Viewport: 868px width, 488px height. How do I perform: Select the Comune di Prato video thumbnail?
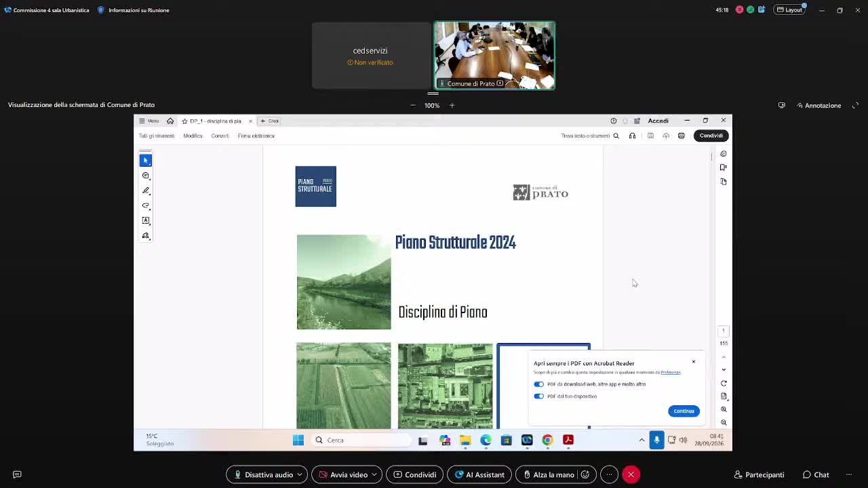(494, 56)
